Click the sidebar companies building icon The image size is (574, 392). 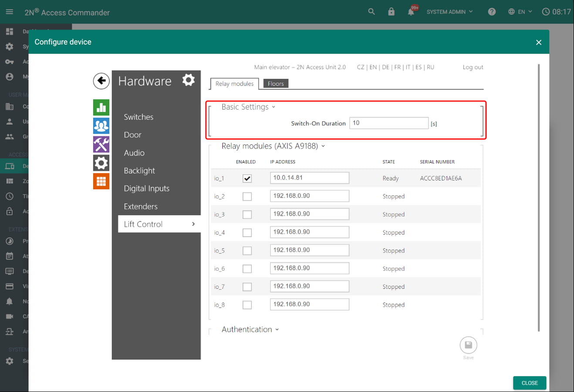coord(10,106)
